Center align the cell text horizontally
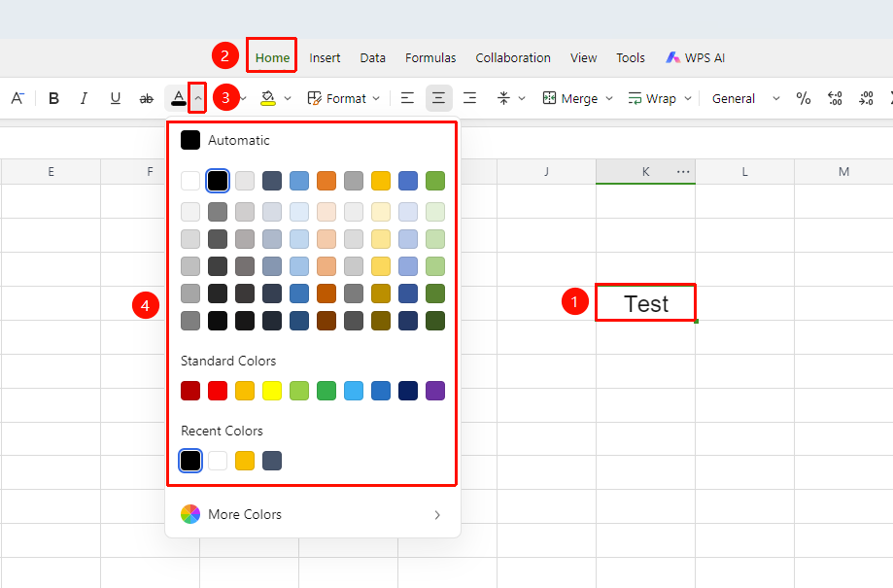The image size is (893, 588). [438, 98]
